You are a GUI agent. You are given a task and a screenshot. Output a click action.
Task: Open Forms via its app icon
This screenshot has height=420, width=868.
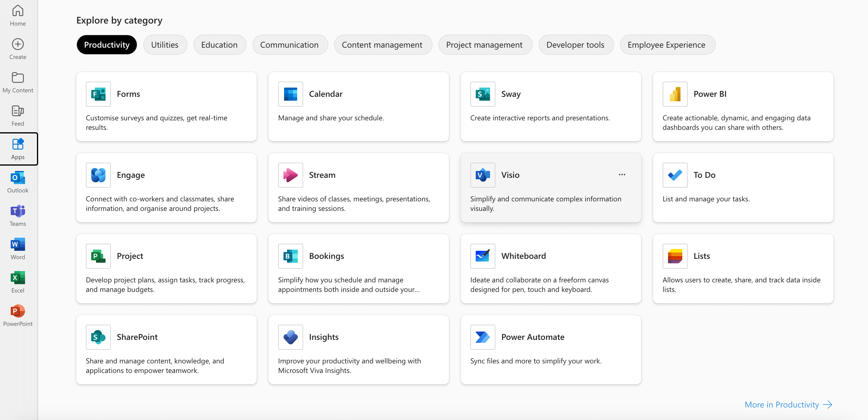[x=98, y=94]
